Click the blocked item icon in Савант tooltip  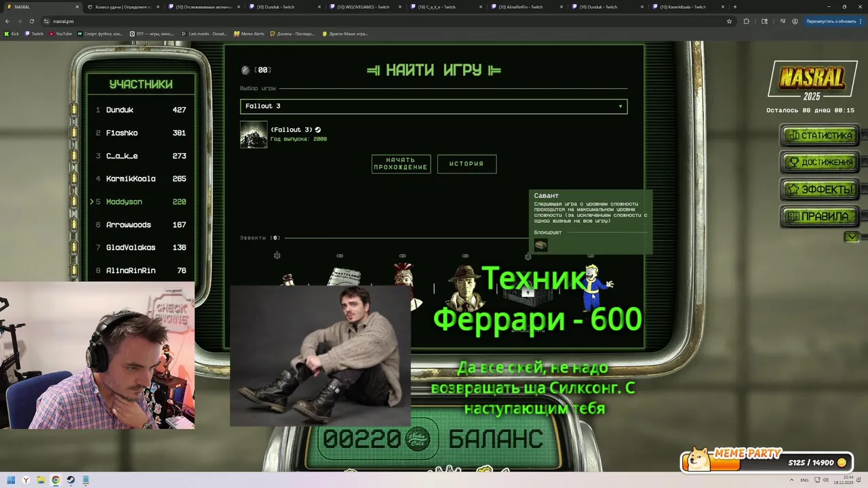point(540,245)
